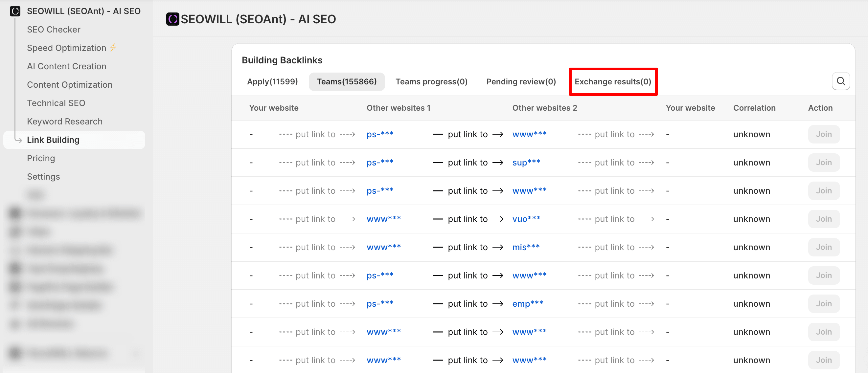
Task: Open the Pricing sidebar item
Action: pyautogui.click(x=41, y=158)
